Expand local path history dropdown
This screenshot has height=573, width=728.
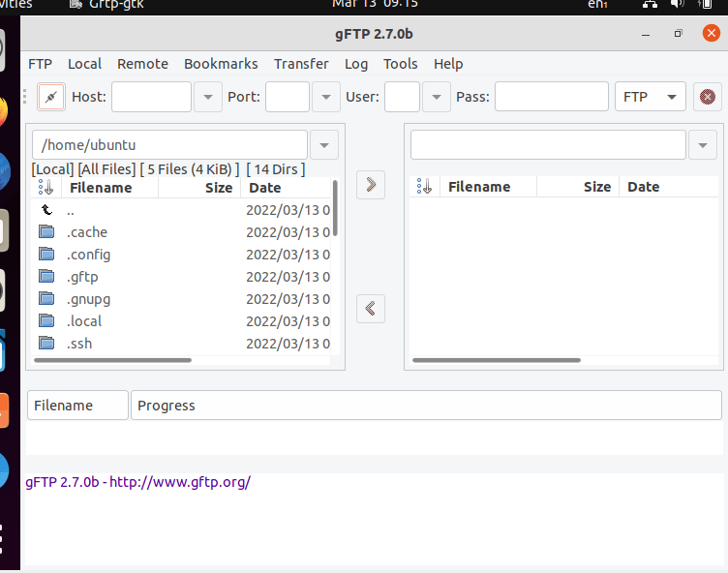(324, 145)
